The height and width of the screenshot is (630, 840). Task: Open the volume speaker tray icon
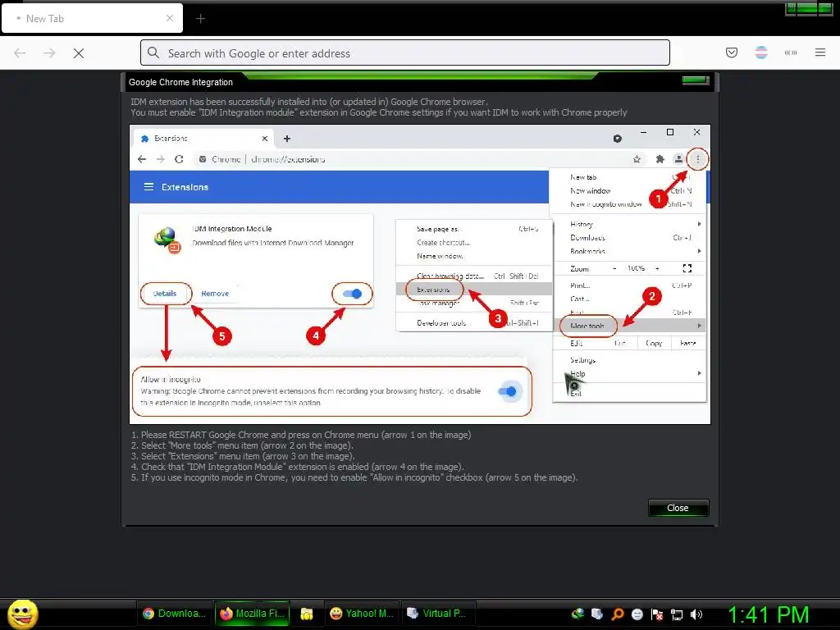[696, 614]
